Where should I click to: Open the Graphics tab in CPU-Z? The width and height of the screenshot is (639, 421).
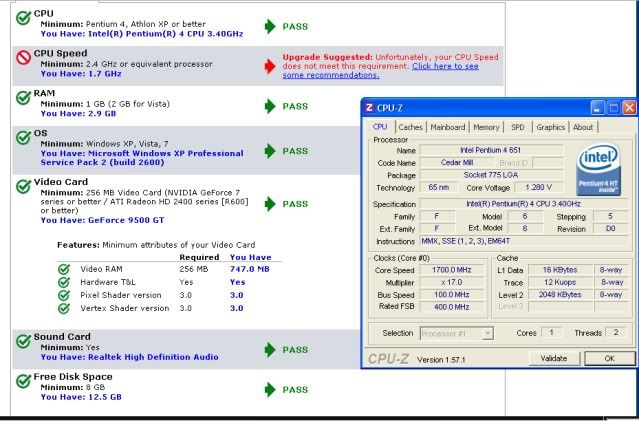[551, 127]
